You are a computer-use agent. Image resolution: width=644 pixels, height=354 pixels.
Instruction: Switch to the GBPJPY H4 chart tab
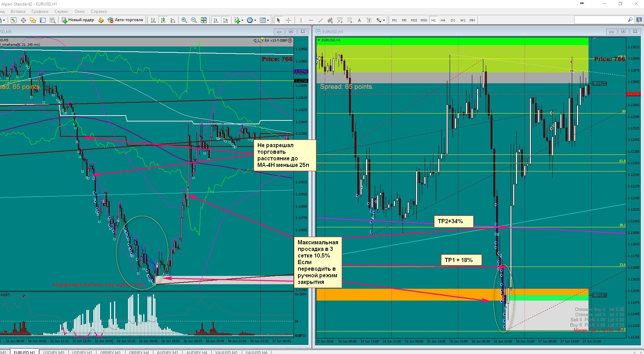139,352
